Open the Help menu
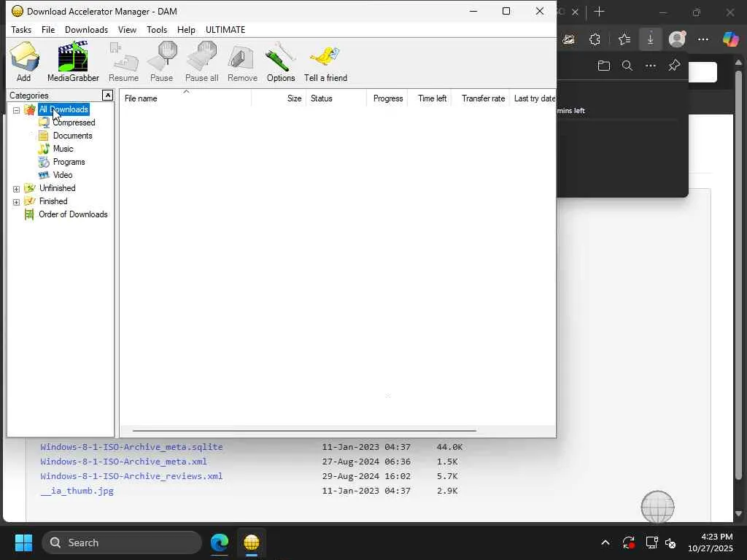Image resolution: width=747 pixels, height=560 pixels. click(x=186, y=29)
